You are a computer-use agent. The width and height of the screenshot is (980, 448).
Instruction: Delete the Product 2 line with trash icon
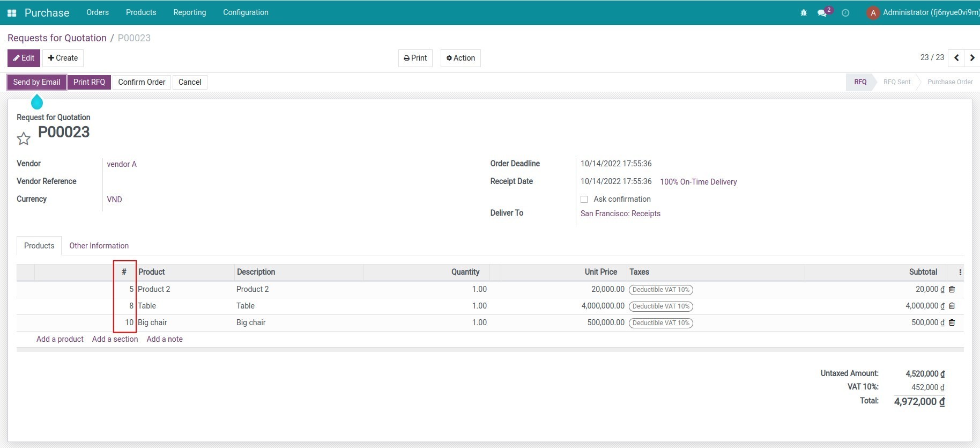(x=952, y=289)
